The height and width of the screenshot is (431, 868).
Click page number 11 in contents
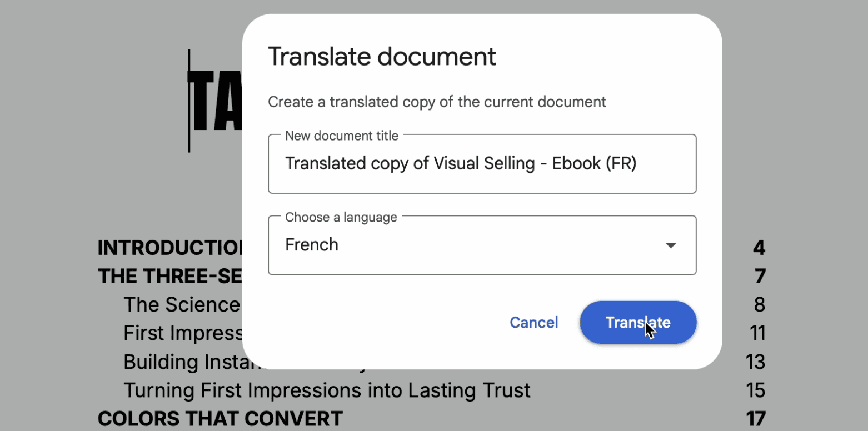(x=757, y=333)
